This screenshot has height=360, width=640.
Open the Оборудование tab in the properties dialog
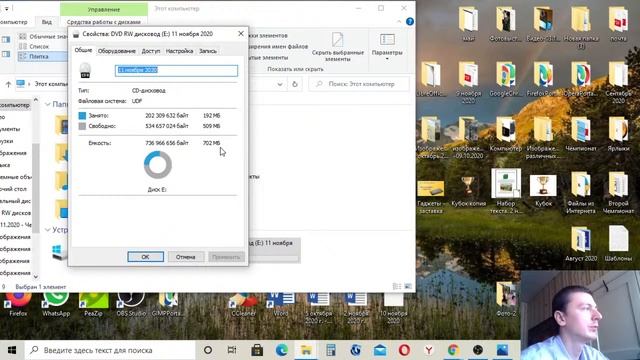tap(117, 51)
